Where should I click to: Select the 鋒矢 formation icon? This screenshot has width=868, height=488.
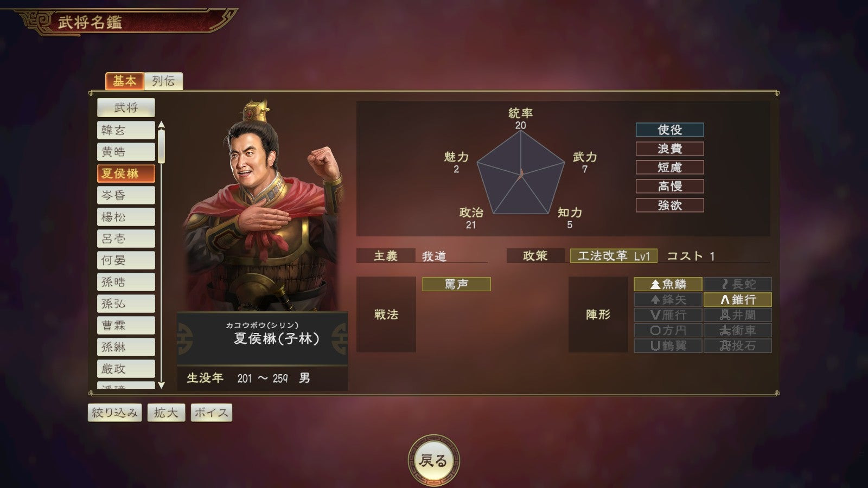point(668,299)
